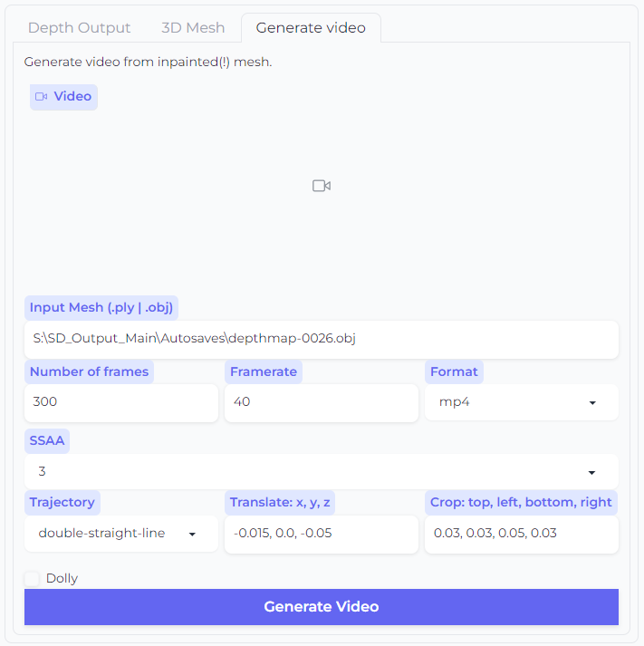Click the small camera icon beside Video label
The height and width of the screenshot is (646, 644).
(x=41, y=96)
